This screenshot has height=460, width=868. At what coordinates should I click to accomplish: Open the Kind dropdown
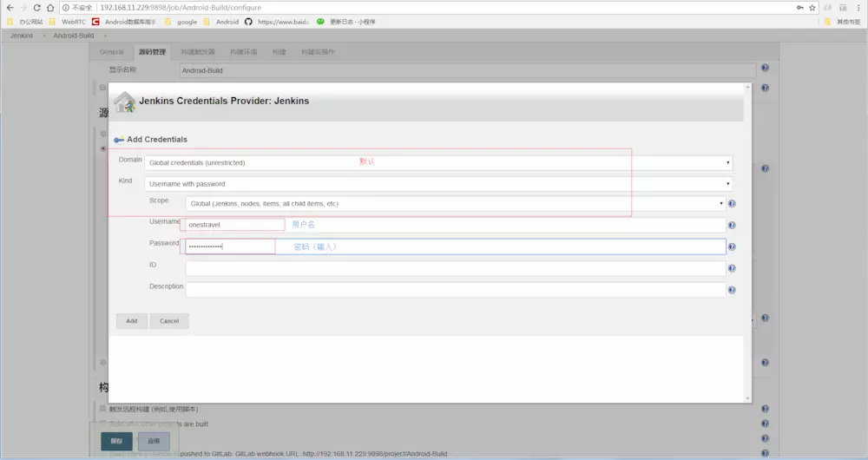pos(438,184)
